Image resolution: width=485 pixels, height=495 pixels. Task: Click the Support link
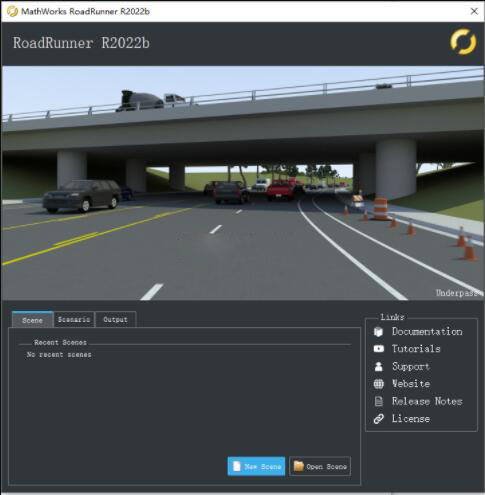click(x=411, y=366)
